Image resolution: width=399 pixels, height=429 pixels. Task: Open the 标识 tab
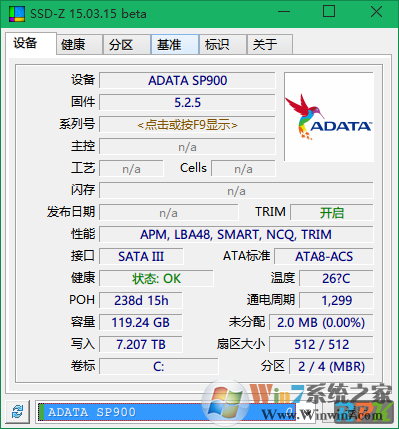pos(223,44)
